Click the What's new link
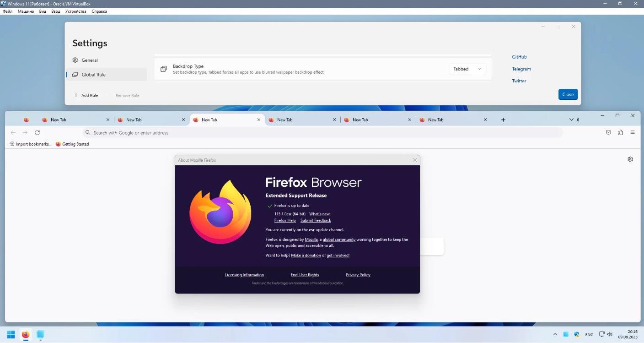 [x=319, y=214]
